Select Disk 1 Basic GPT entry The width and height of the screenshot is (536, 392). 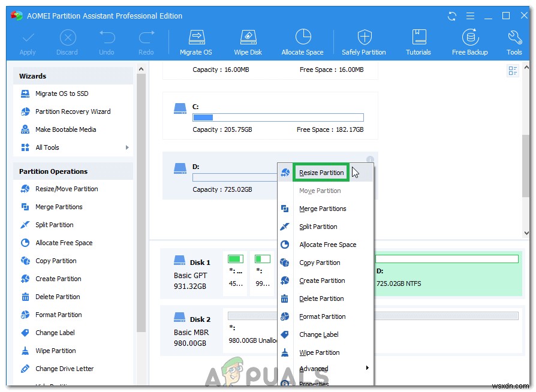point(192,274)
